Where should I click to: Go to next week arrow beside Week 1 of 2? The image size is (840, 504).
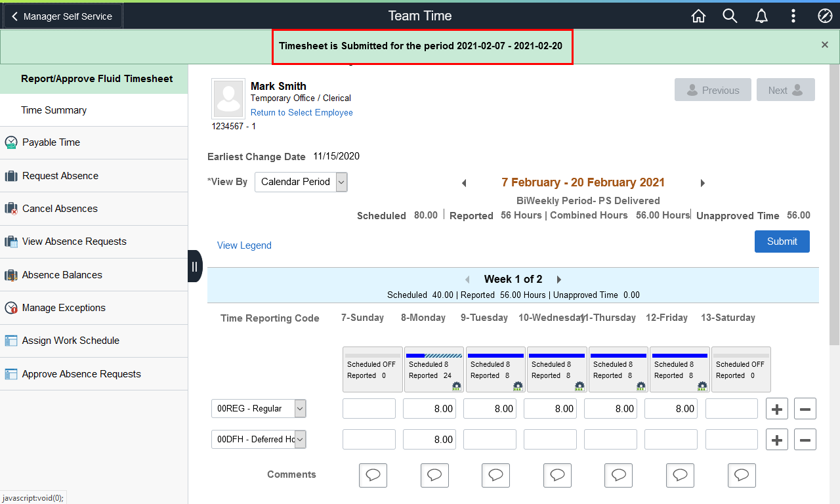point(559,280)
